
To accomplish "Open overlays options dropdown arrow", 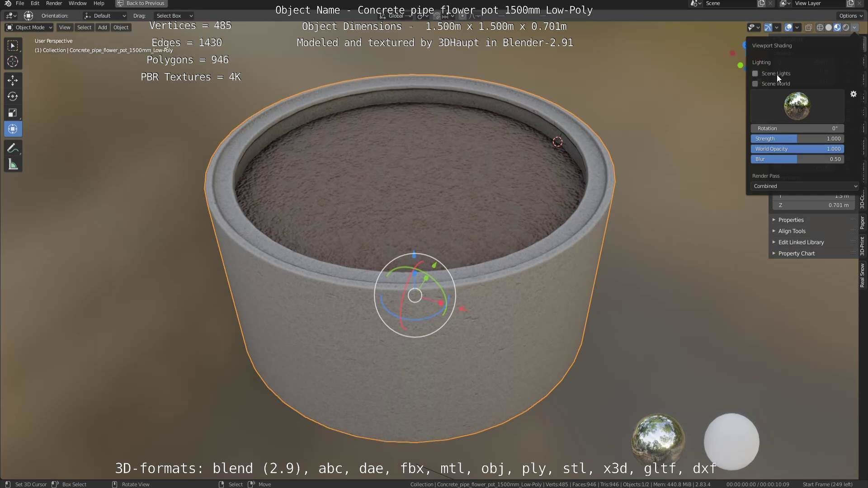I will 797,28.
